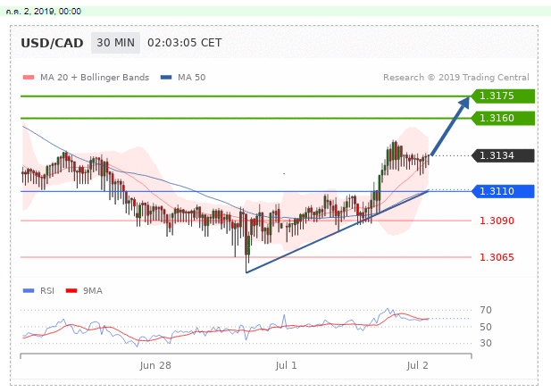Click the RSI 30 level label
Viewport: 551px width, 392px height.
[486, 343]
